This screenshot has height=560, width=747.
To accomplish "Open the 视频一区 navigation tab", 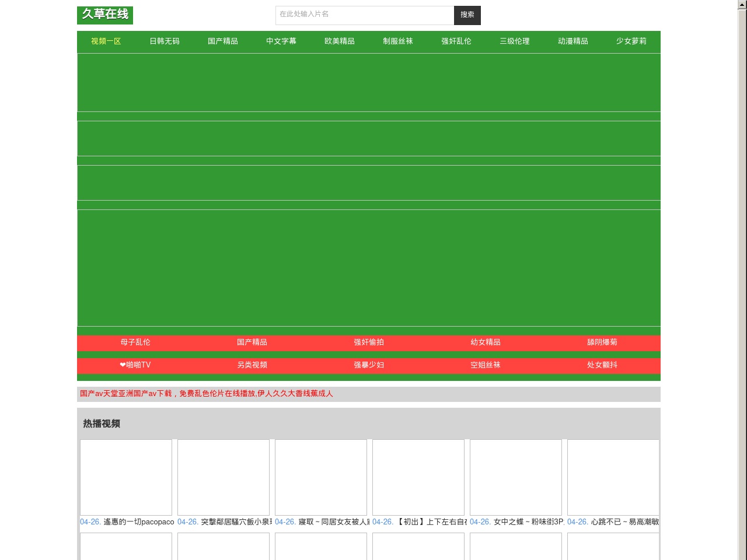I will pos(106,41).
